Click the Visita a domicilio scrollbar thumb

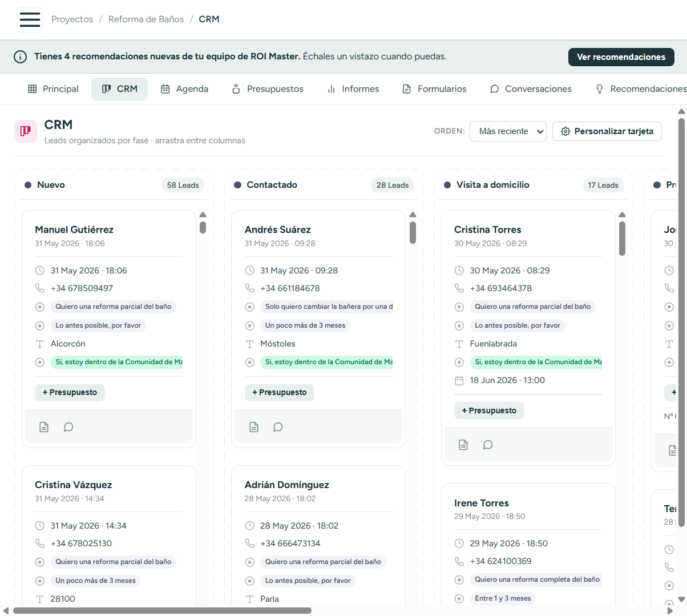623,239
